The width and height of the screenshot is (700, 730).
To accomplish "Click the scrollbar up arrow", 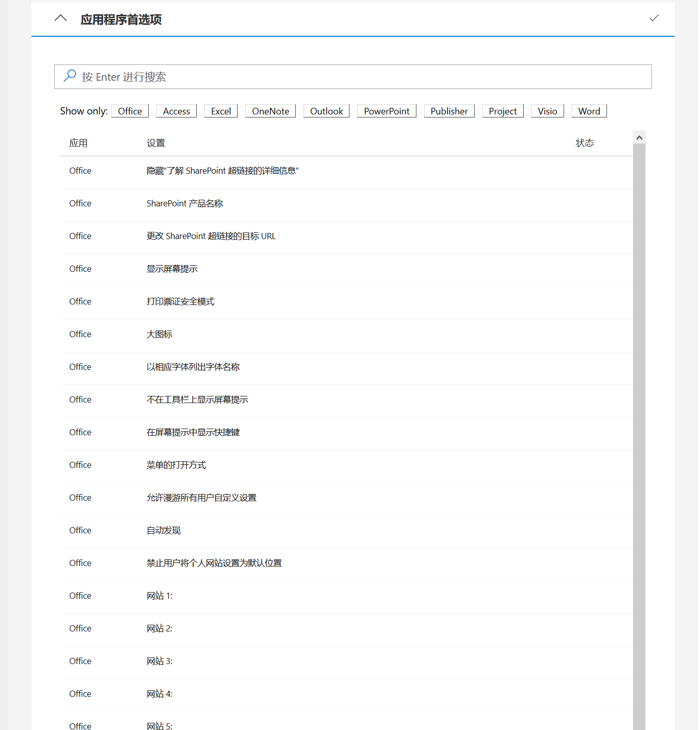I will 639,137.
